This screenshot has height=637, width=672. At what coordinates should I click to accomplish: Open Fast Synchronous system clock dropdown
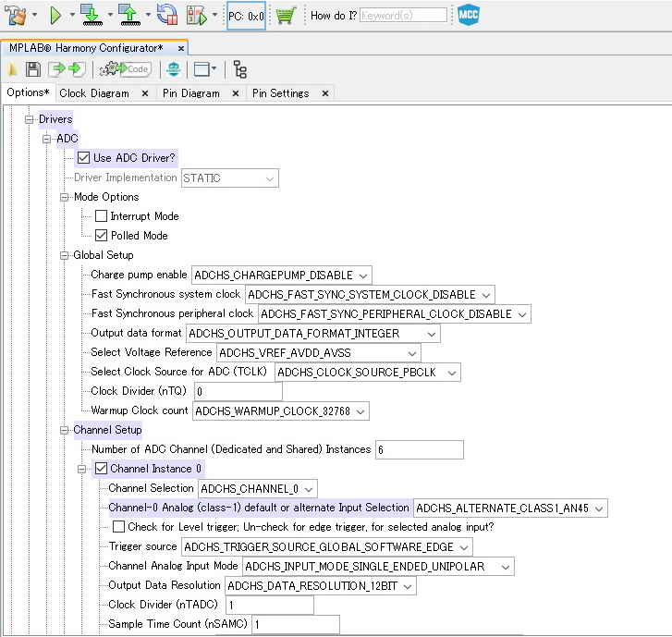point(371,295)
